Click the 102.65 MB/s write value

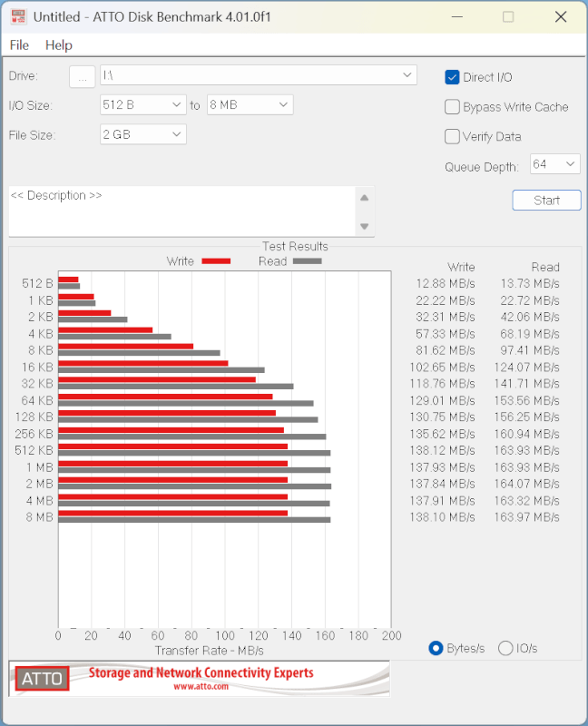click(443, 368)
